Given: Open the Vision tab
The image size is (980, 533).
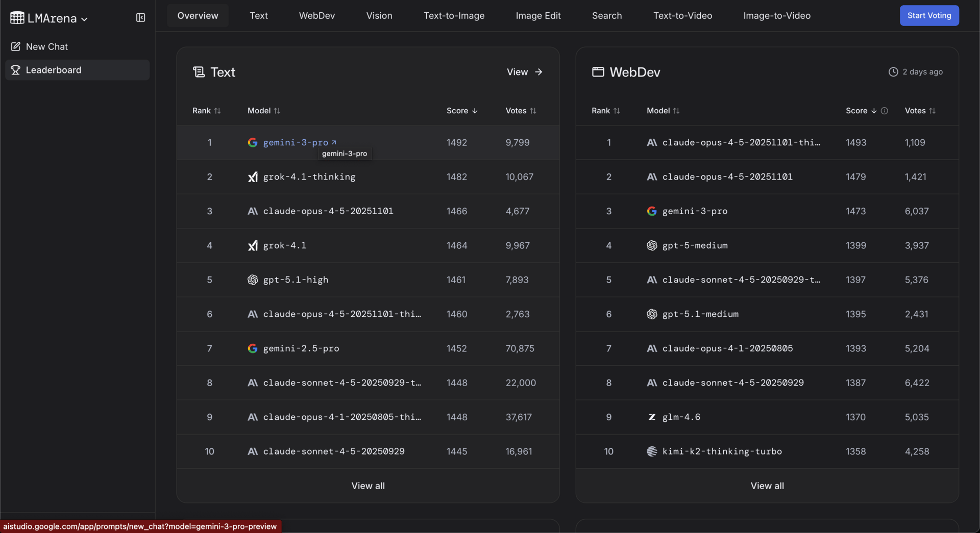Looking at the screenshot, I should tap(379, 16).
